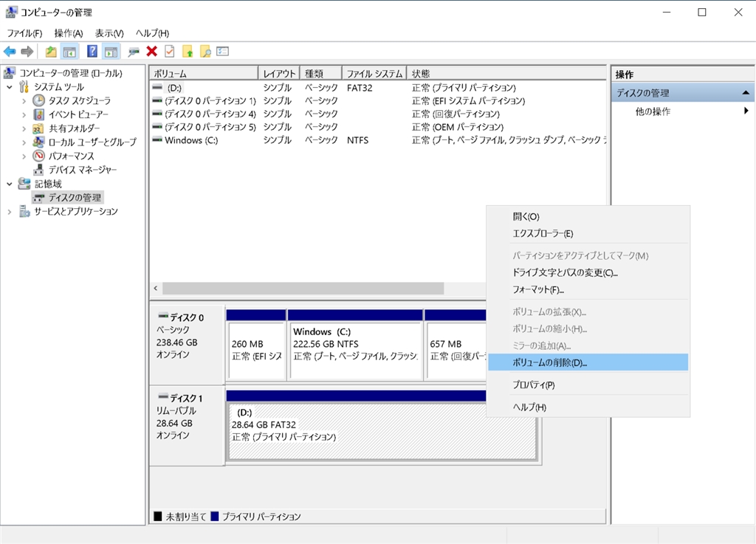Click the ファイル システム column header

coord(375,74)
